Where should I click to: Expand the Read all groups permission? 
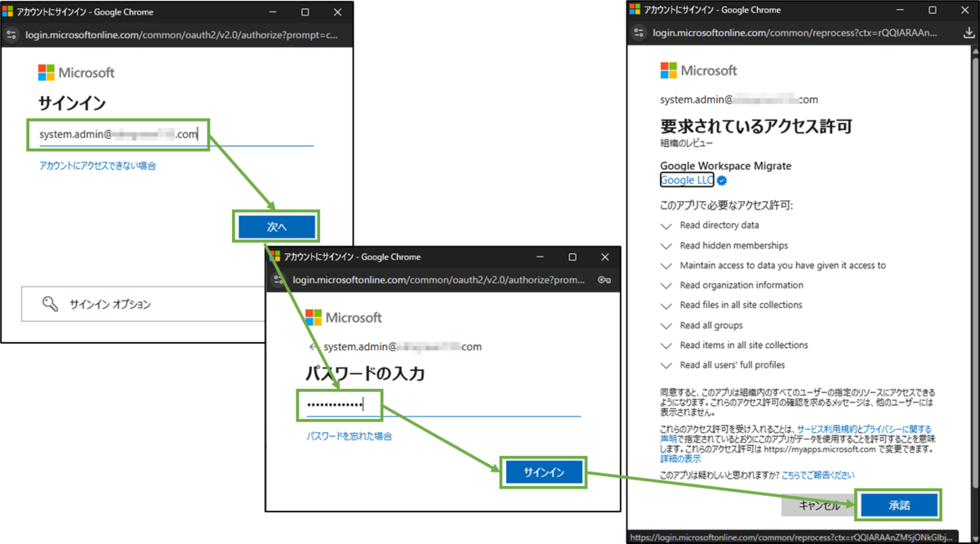click(666, 325)
